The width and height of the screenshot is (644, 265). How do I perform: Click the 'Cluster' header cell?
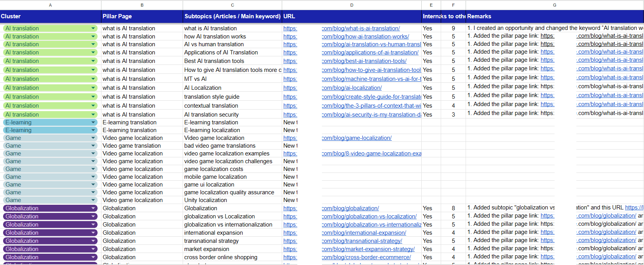pos(51,16)
